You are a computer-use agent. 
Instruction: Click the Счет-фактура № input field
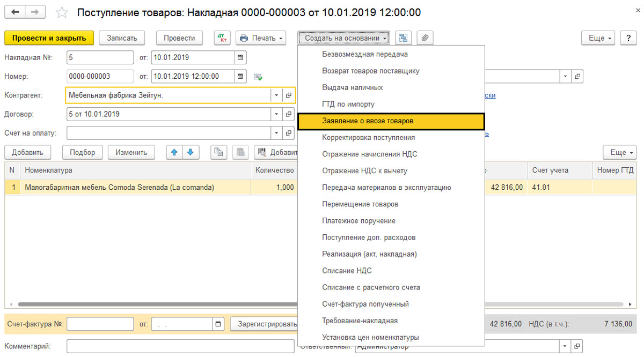tap(100, 324)
